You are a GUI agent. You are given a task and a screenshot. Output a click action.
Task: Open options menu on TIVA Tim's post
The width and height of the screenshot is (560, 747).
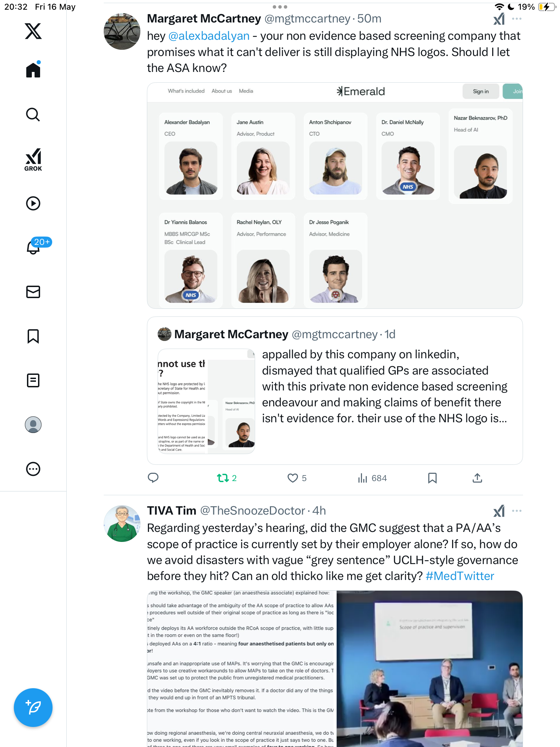tap(516, 511)
